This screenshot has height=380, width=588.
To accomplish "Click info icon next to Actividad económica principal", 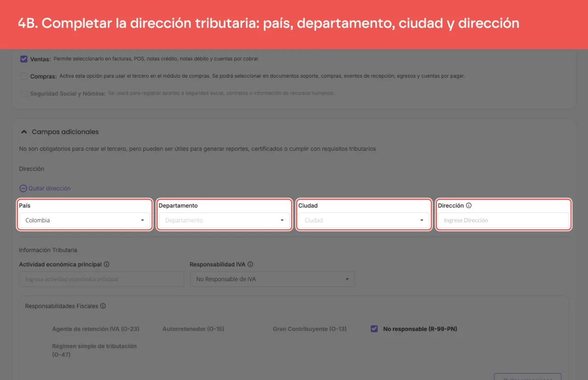I will 107,265.
